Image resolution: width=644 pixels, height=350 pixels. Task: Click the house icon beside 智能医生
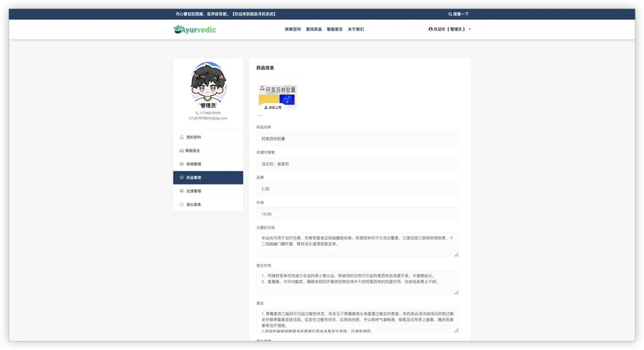coord(182,151)
